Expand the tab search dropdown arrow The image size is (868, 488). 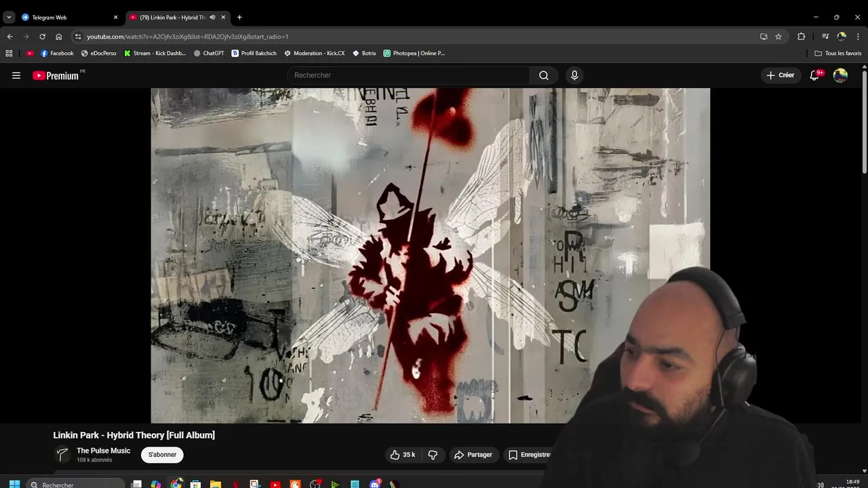pos(9,17)
